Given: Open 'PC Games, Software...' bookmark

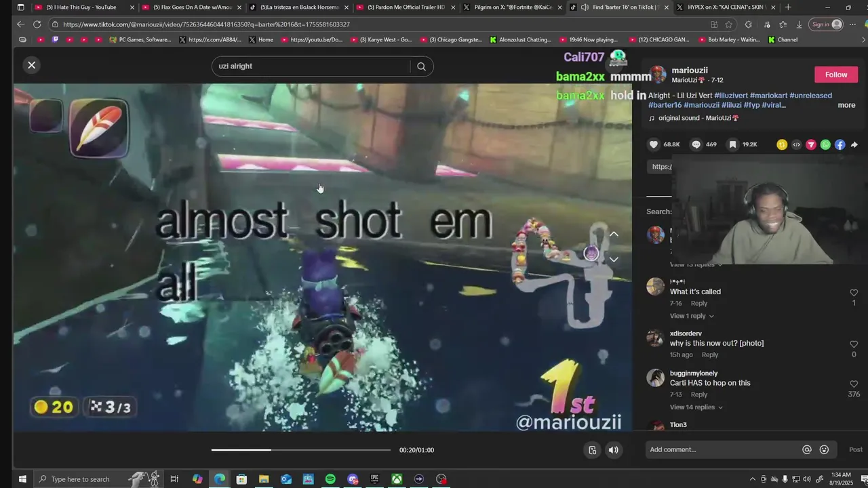Looking at the screenshot, I should pyautogui.click(x=140, y=40).
